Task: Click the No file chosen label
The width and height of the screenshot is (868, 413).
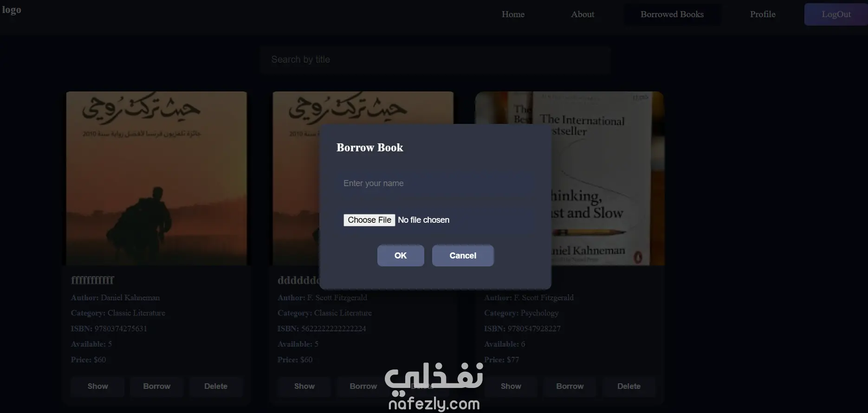Action: click(x=423, y=220)
